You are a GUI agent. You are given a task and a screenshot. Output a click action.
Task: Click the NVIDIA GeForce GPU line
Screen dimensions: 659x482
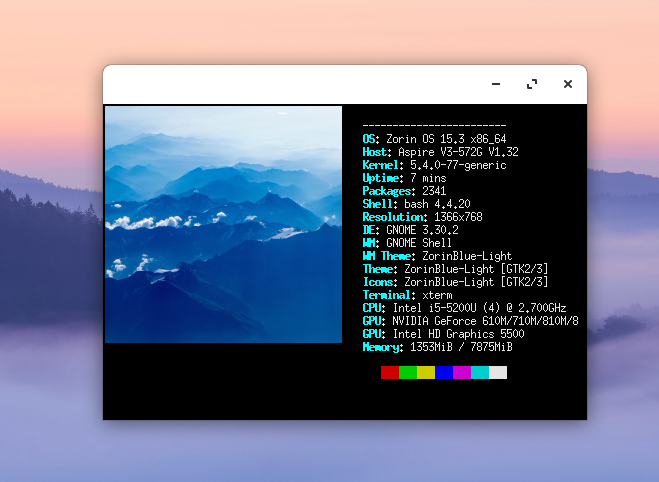[470, 321]
